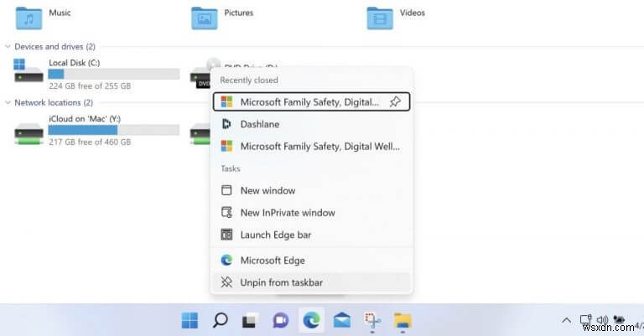644x336 pixels.
Task: Select the Videos folder
Action: pos(380,18)
